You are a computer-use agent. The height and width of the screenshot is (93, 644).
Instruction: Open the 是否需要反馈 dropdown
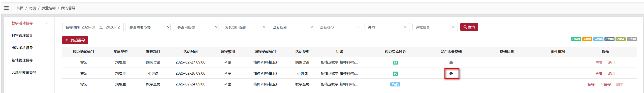coord(148,27)
